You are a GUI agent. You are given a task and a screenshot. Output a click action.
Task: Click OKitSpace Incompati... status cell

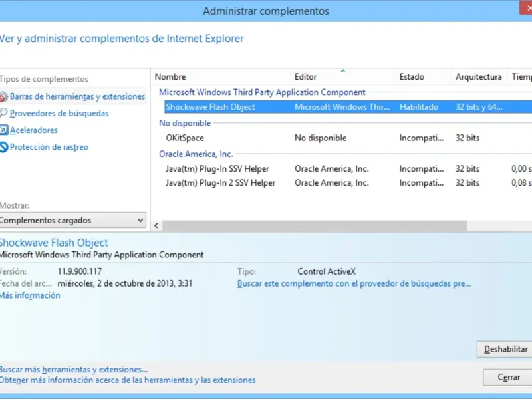(x=422, y=138)
